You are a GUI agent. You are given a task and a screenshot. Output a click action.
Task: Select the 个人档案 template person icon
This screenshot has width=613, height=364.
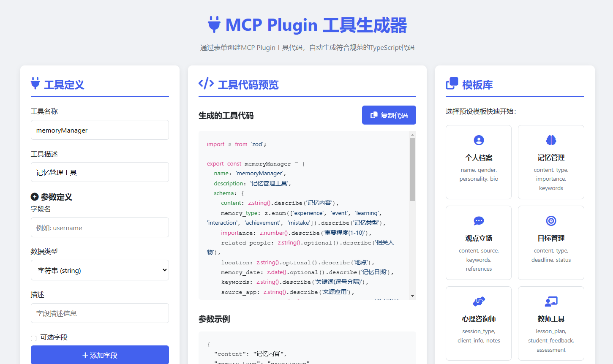click(478, 140)
